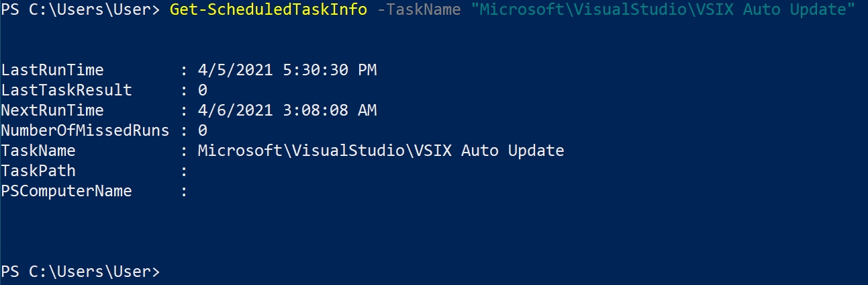Click the NumberOfMissedRuns property label
868x285 pixels.
click(x=85, y=130)
